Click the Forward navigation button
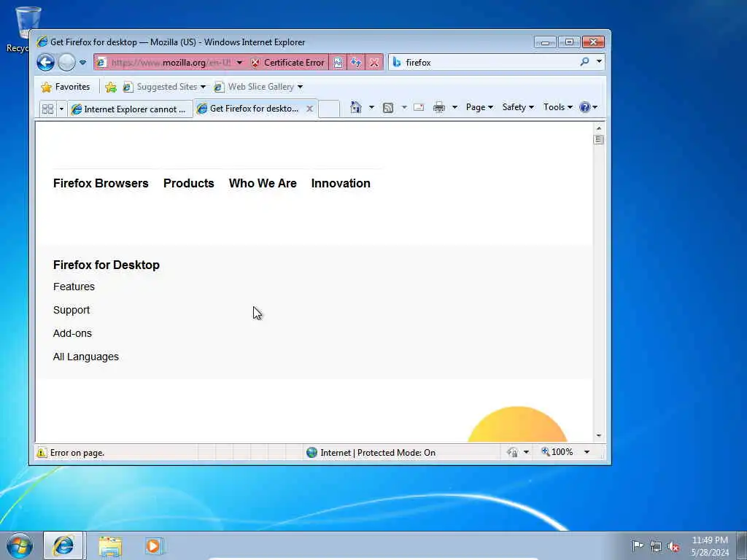The height and width of the screenshot is (560, 747). [66, 63]
